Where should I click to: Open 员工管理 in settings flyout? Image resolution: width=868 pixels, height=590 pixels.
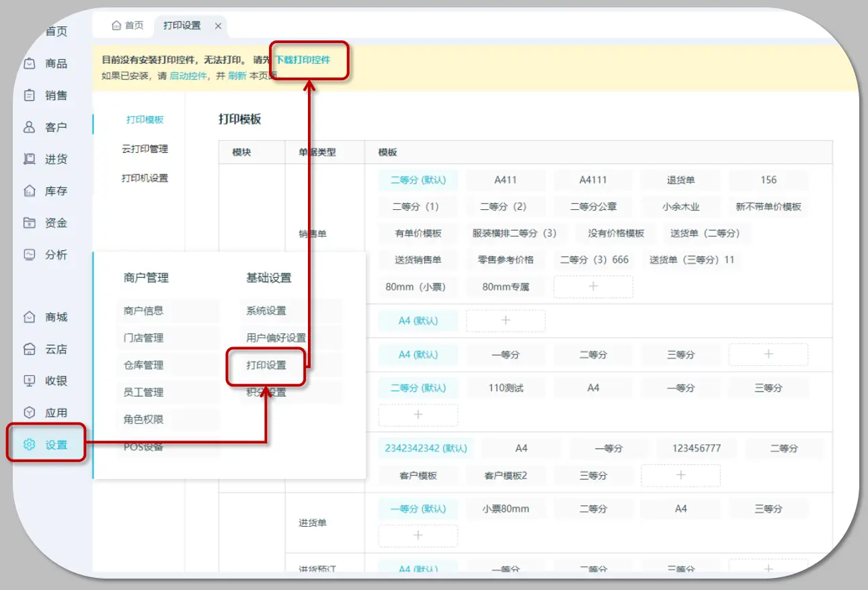click(168, 392)
